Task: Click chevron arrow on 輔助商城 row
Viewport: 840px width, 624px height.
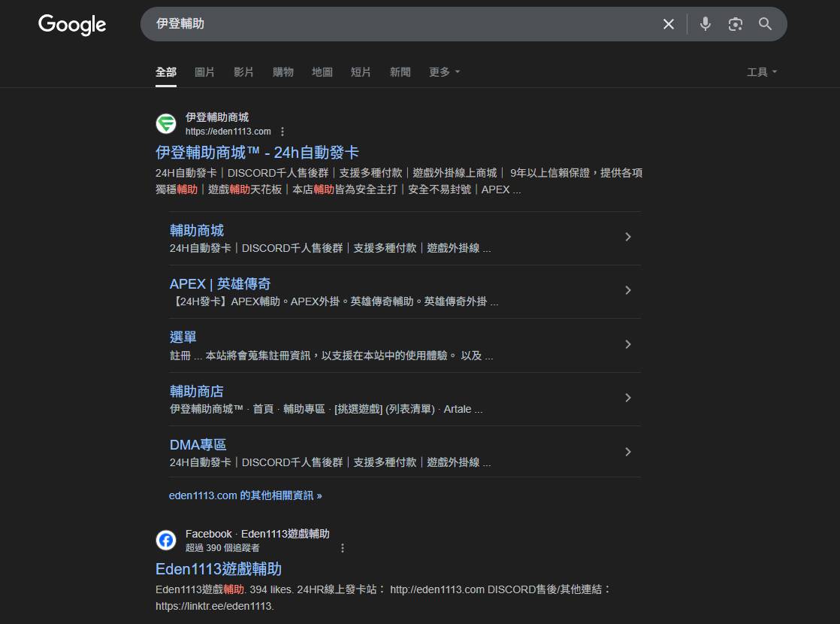Action: 628,236
